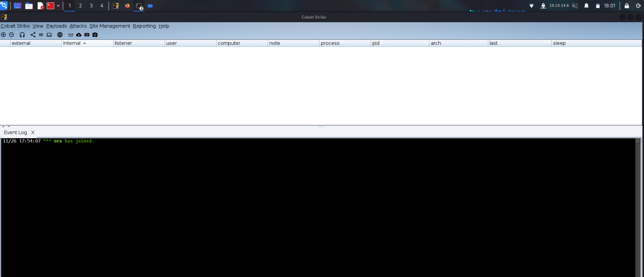Image resolution: width=644 pixels, height=277 pixels.
Task: Click the battery power manager icon
Action: point(598,6)
